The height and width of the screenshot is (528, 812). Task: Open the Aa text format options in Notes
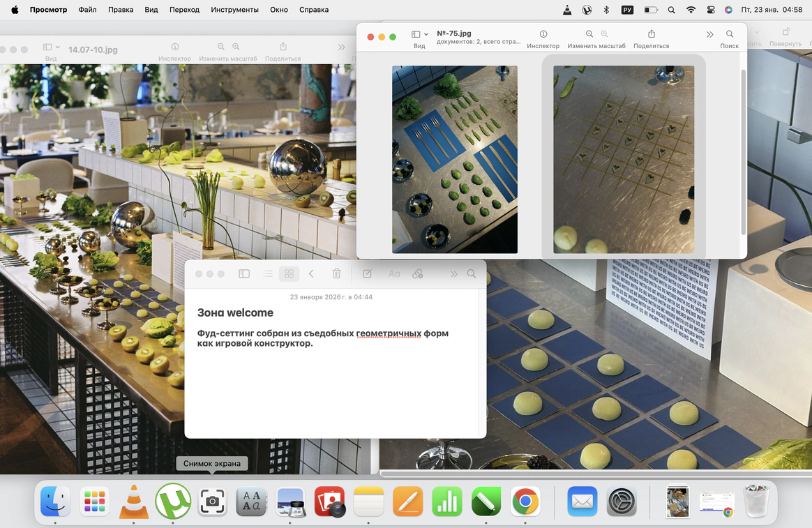[x=394, y=274]
